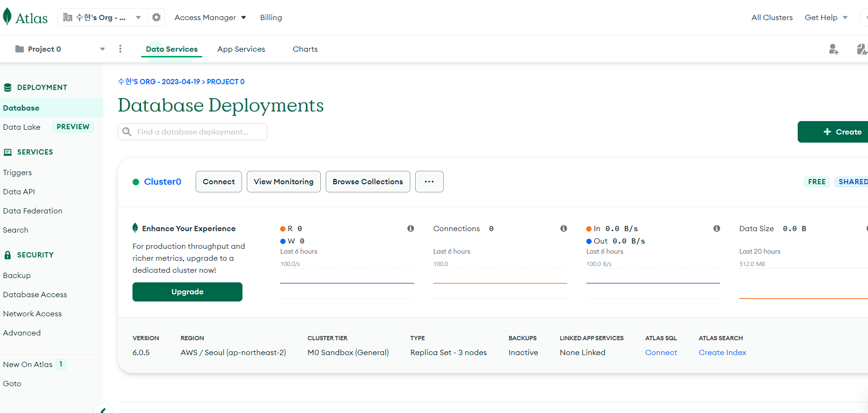
Task: Click the DEPLOYMENT stack icon
Action: pyautogui.click(x=8, y=88)
